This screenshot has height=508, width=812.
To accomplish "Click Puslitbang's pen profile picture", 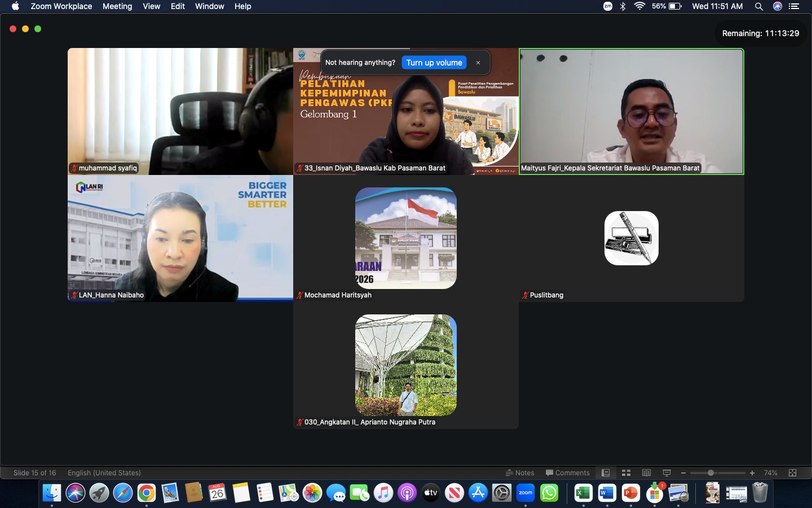I will (632, 238).
